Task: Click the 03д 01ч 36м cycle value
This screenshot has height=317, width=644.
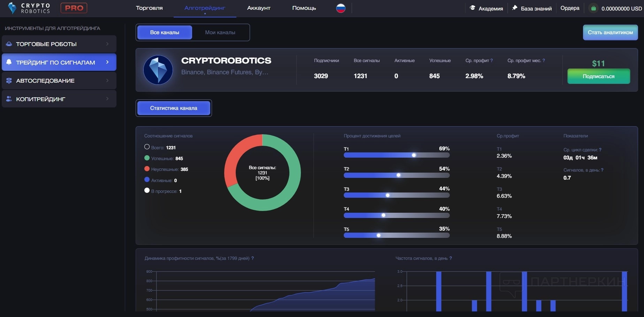Action: pyautogui.click(x=581, y=158)
